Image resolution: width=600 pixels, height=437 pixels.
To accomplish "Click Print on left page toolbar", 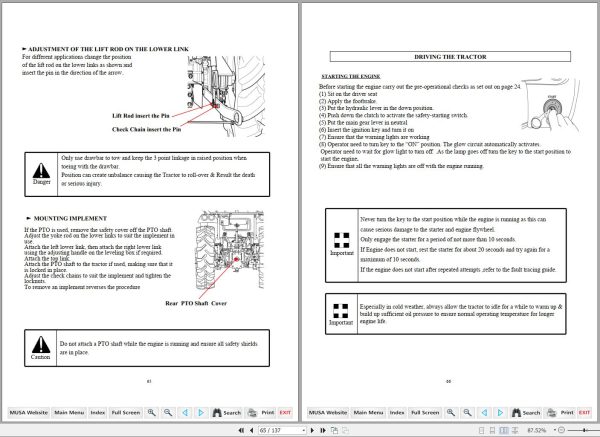I will point(261,413).
